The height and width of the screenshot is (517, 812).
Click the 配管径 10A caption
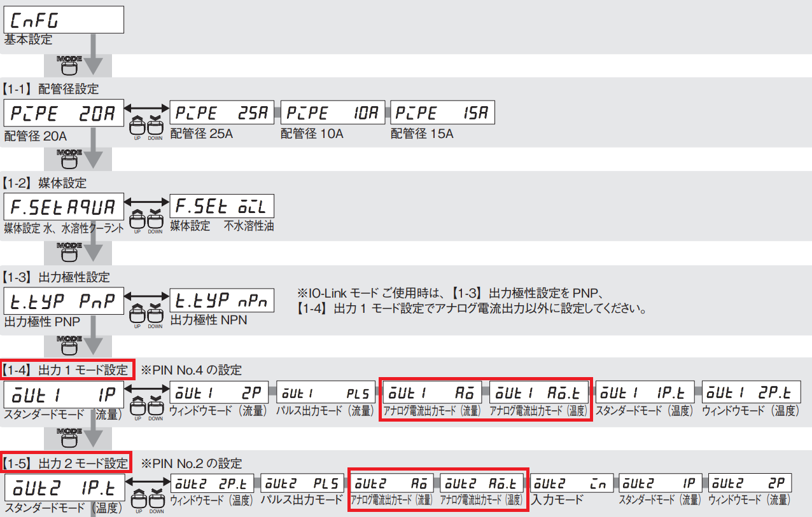(312, 133)
